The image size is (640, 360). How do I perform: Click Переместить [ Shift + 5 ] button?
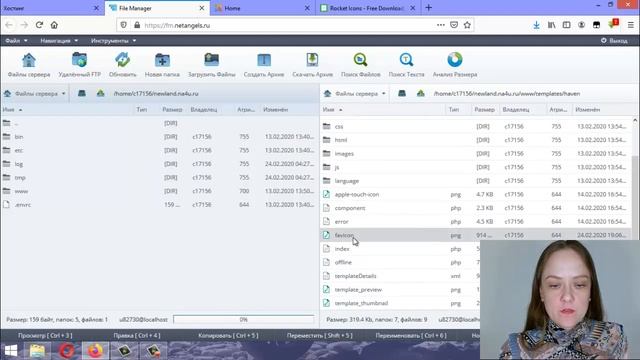(320, 336)
